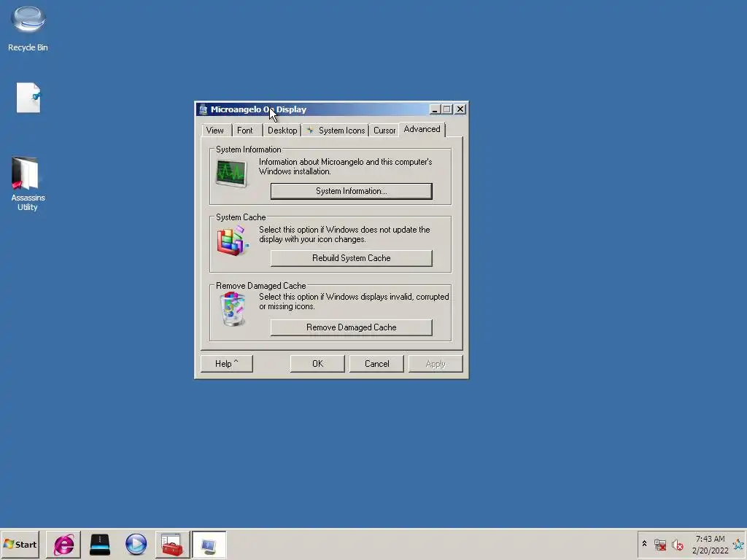Viewport: 747px width, 560px height.
Task: Expand the Help button menu
Action: point(227,364)
